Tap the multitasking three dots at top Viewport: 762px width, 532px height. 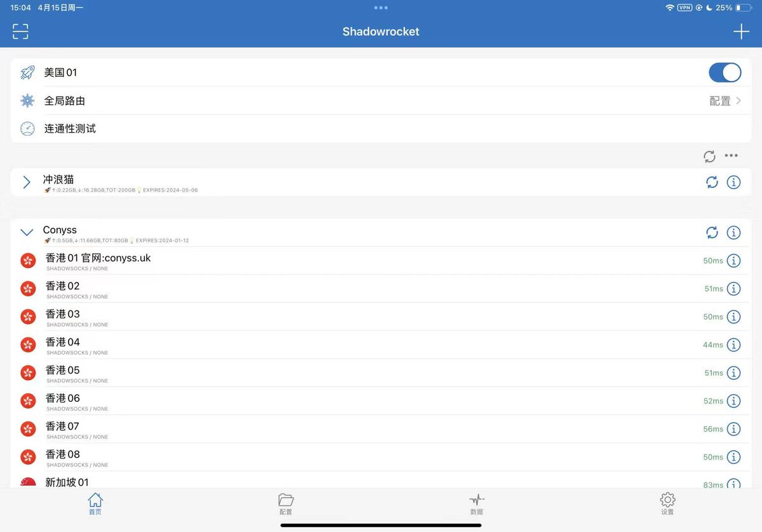[x=381, y=8]
